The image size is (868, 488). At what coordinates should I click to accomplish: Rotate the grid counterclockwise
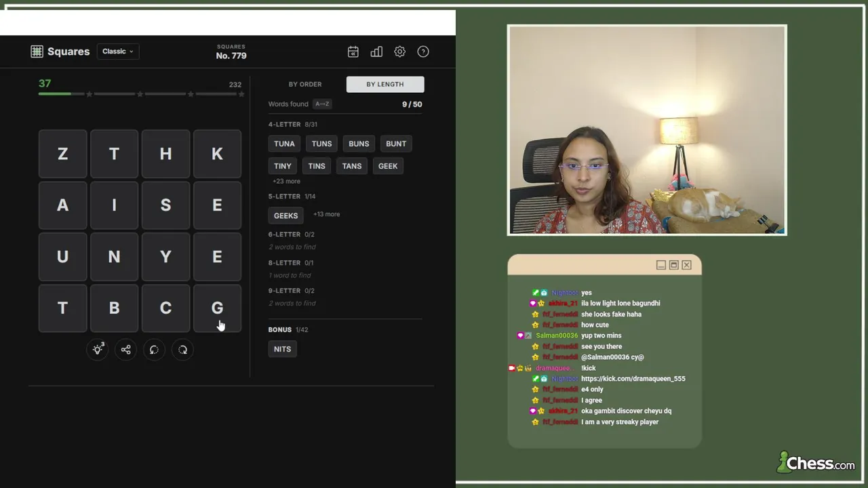coord(154,350)
